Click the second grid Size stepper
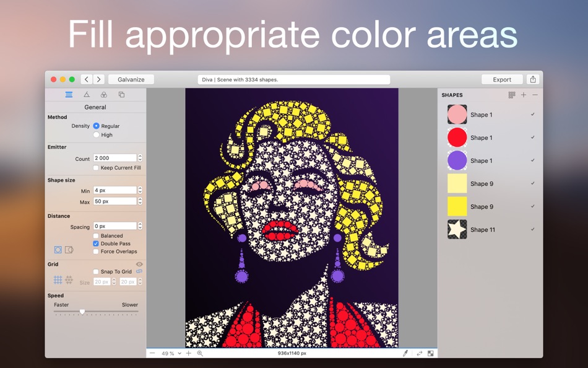Screen dimensions: 588x368 [140, 282]
